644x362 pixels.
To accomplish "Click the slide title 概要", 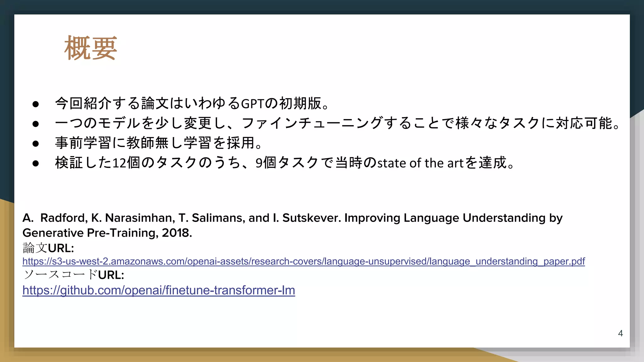I will (x=91, y=48).
